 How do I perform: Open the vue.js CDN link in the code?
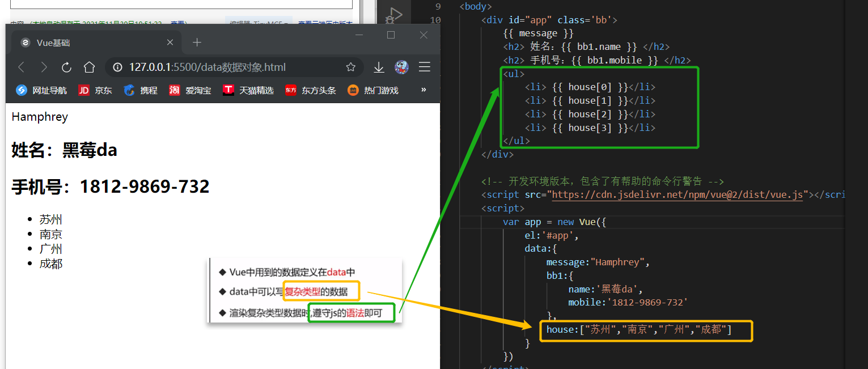[x=677, y=194]
